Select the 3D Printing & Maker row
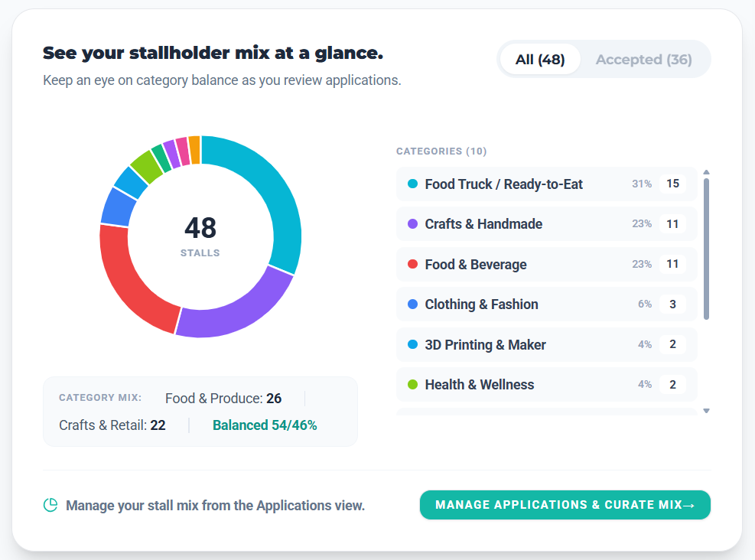 [546, 344]
